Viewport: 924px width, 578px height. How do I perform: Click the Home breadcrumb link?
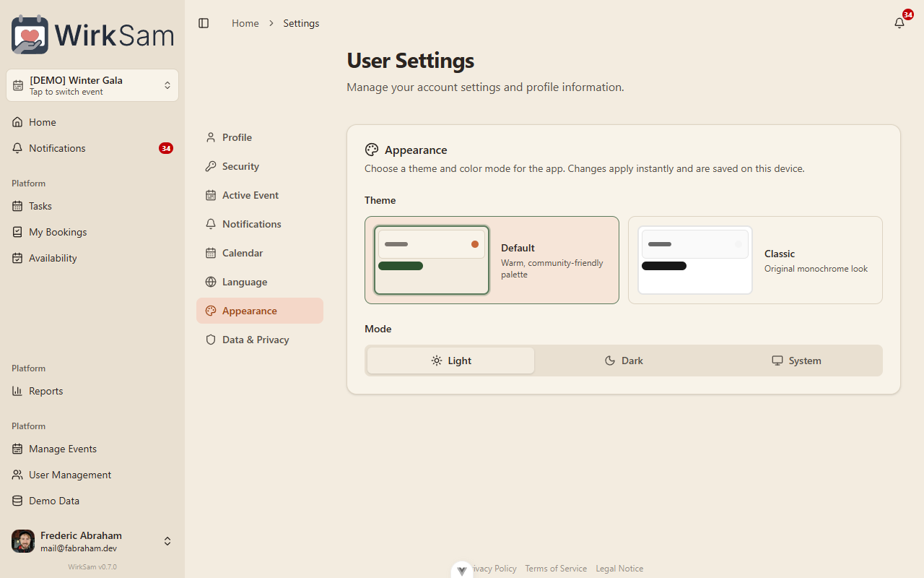coord(245,23)
